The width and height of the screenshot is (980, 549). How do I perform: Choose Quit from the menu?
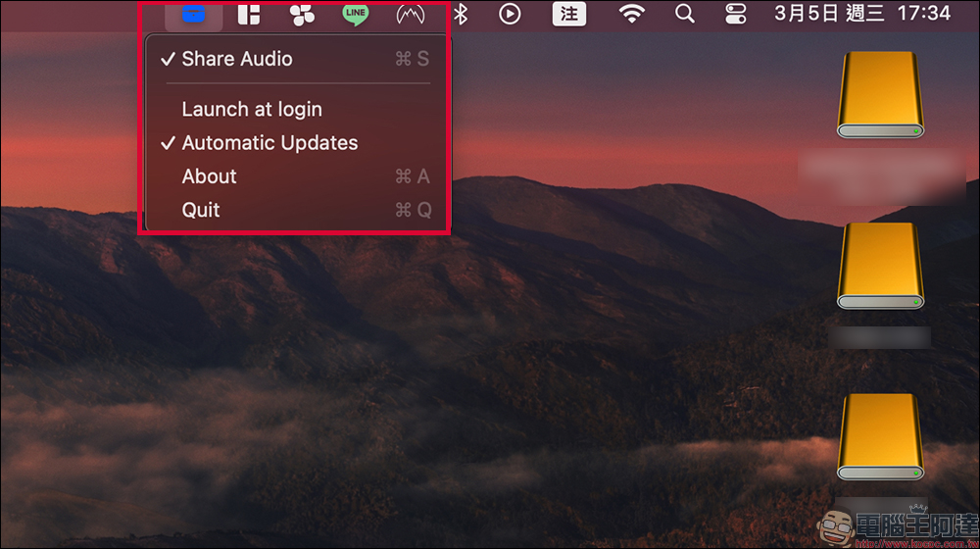201,210
